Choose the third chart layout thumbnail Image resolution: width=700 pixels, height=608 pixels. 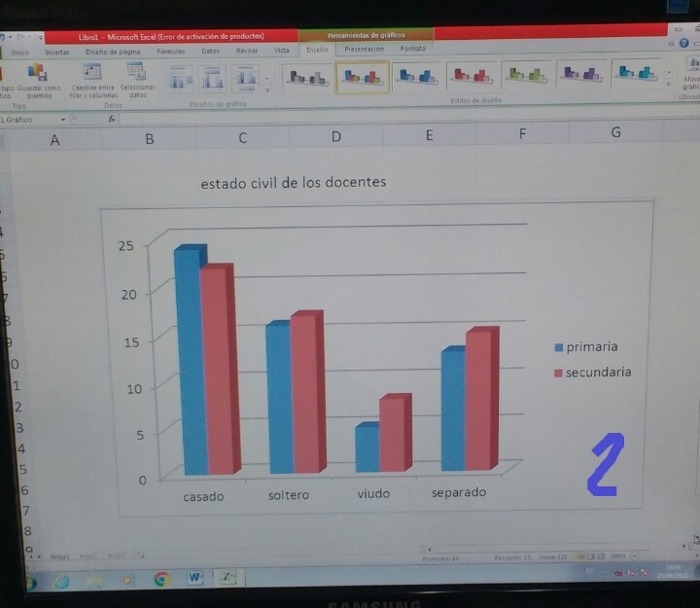pos(246,78)
